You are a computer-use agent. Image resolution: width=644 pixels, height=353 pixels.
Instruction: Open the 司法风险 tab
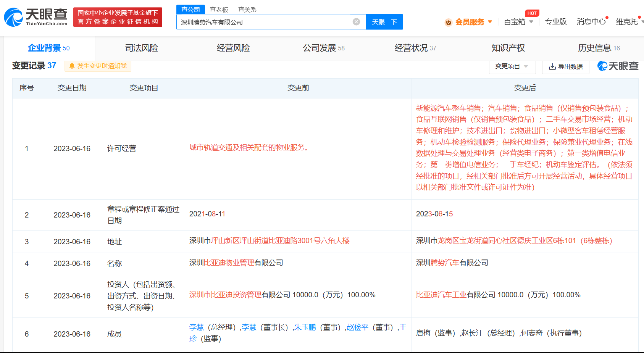click(141, 48)
